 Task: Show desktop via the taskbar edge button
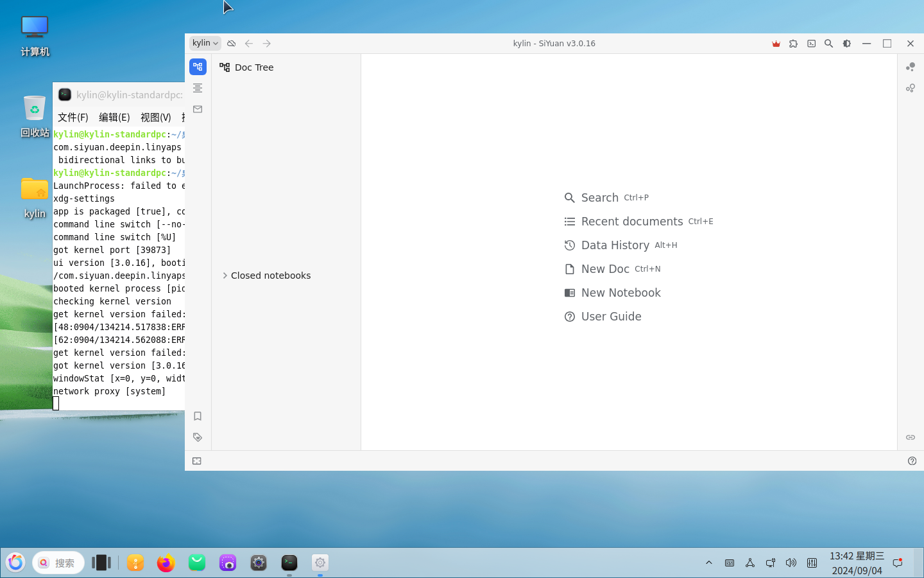[x=919, y=563]
